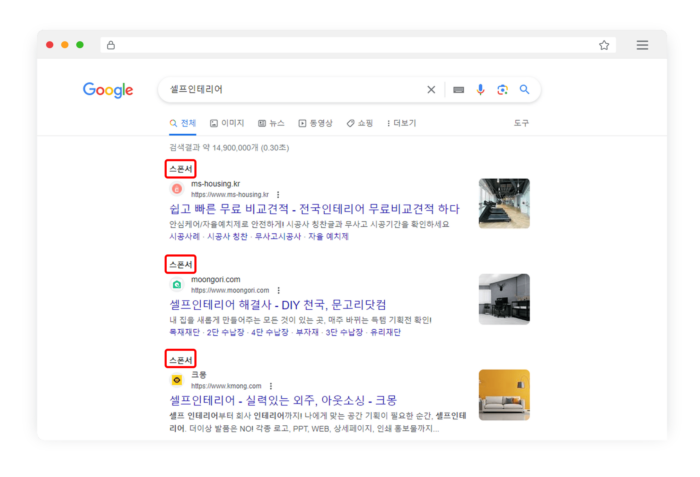Open the 시공사 칭찬 sitelink
700x477 pixels.
[x=227, y=236]
